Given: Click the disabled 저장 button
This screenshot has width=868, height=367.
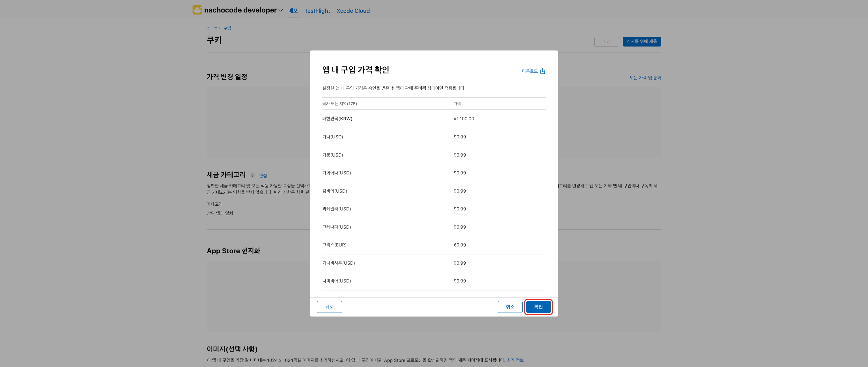Looking at the screenshot, I should 606,41.
